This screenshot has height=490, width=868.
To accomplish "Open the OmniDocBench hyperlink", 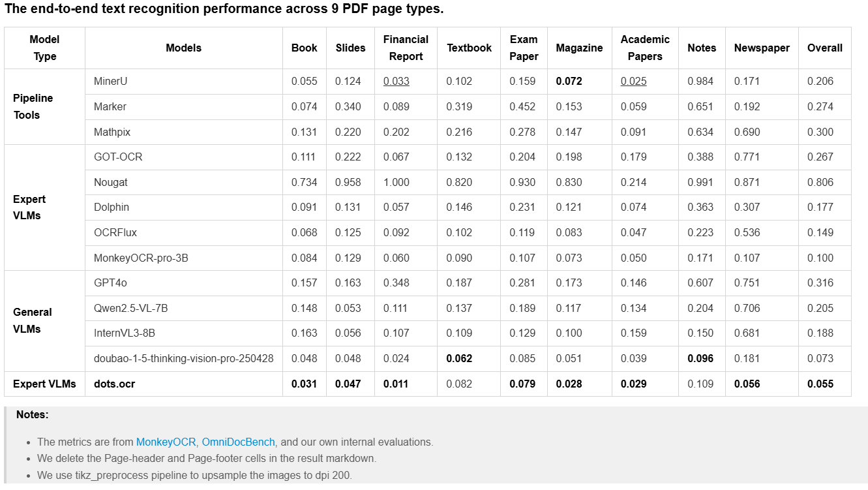I will tap(238, 442).
